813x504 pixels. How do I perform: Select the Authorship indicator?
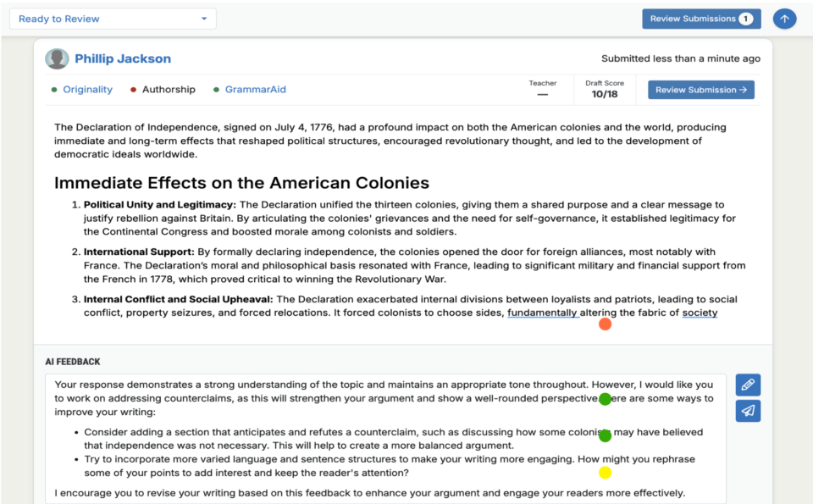(x=169, y=89)
